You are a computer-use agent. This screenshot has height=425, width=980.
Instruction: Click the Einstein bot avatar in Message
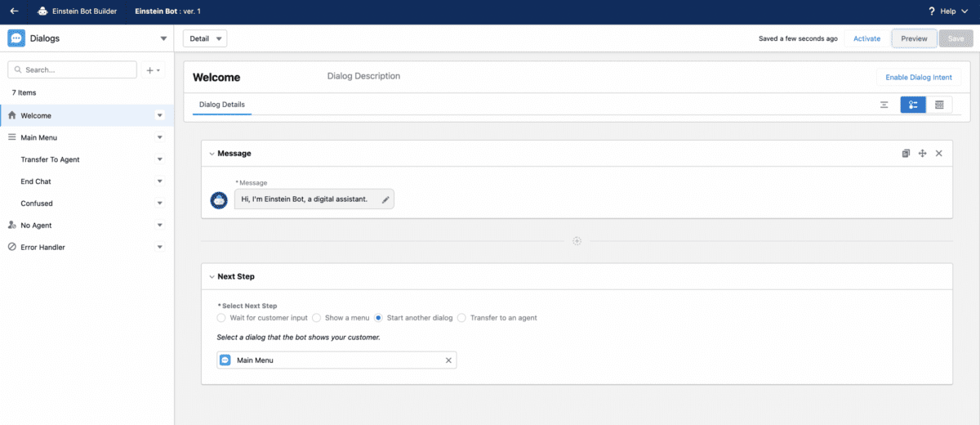tap(218, 200)
